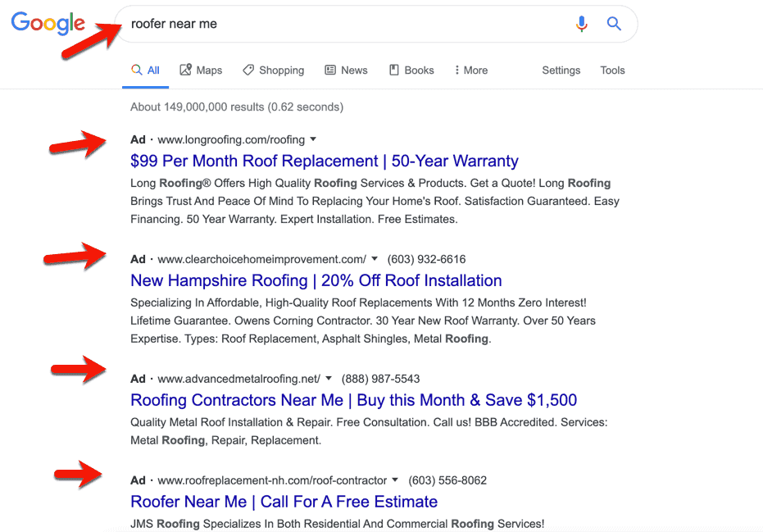Open '$99 Per Month Roof Replacement' ad link
Screen dimensions: 763x532
tap(324, 161)
